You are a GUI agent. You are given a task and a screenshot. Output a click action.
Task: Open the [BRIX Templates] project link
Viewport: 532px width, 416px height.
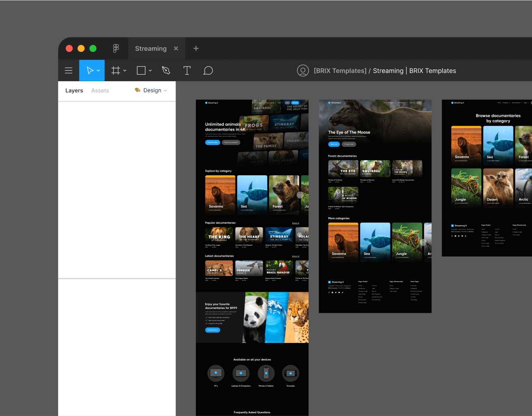(x=340, y=71)
